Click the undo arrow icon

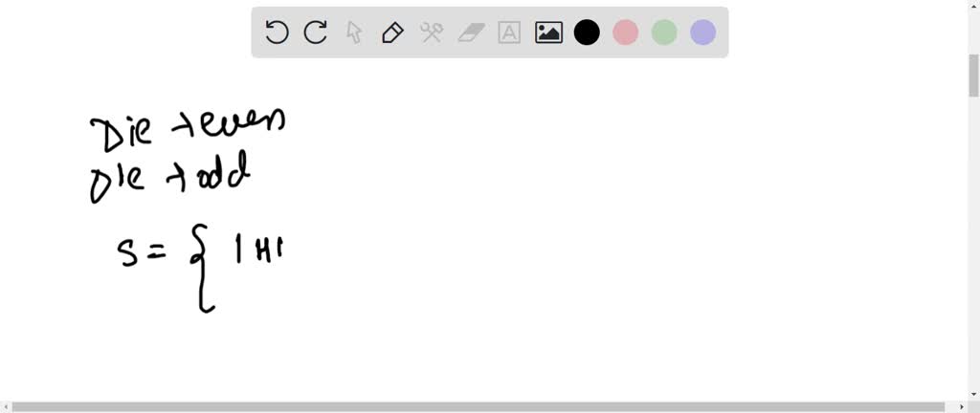tap(277, 33)
